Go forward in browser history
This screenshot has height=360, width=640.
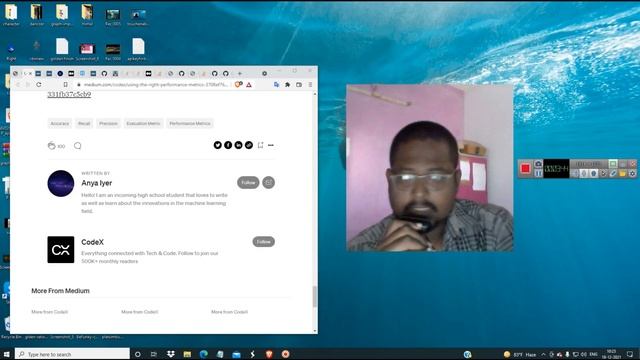pos(28,84)
